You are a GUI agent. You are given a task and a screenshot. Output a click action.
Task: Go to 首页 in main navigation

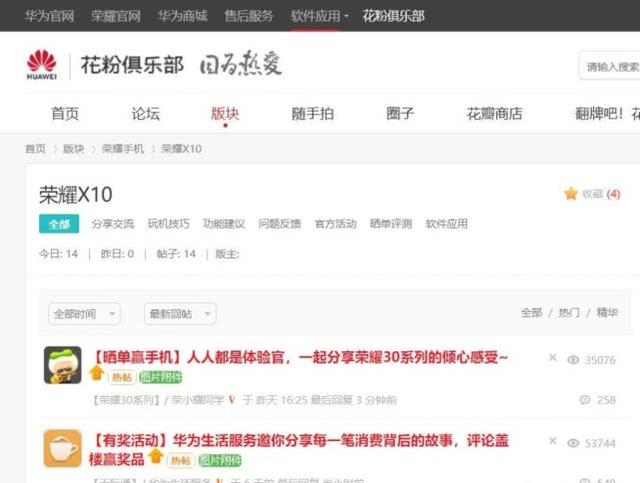65,113
